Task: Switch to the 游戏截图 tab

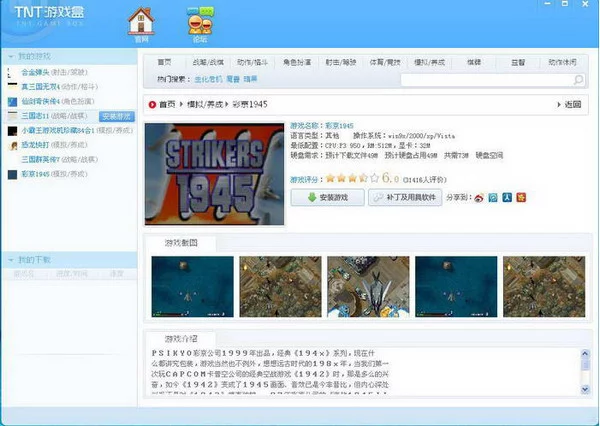Action: pyautogui.click(x=181, y=243)
